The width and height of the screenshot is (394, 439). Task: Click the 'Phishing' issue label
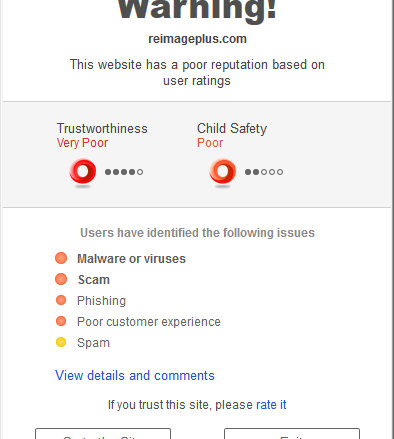point(101,301)
